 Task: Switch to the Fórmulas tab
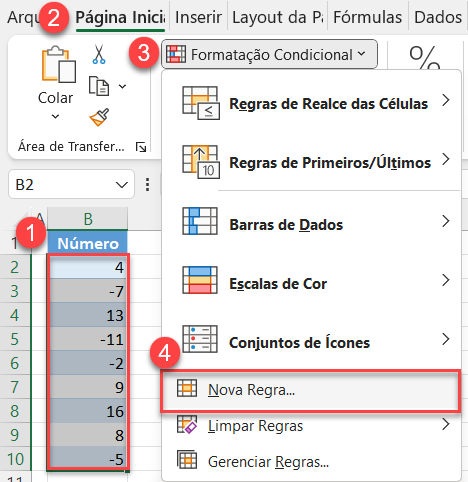[367, 17]
